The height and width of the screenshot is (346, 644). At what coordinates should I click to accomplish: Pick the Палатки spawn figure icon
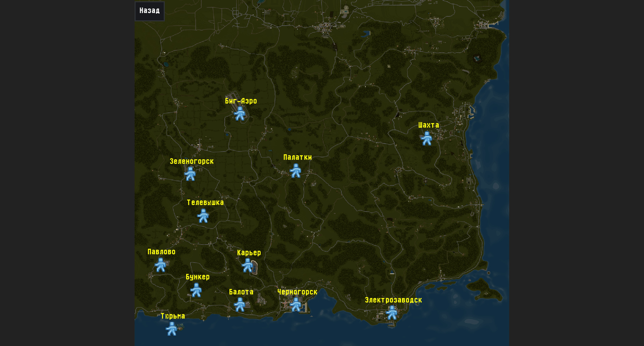tap(296, 171)
